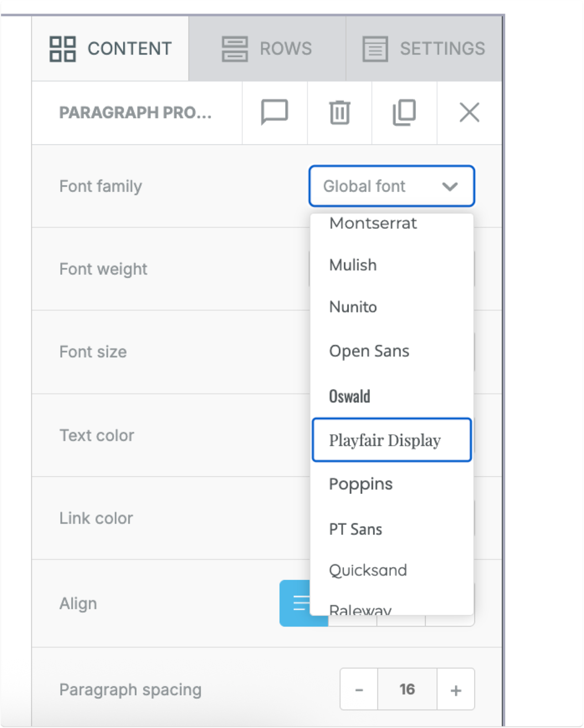Pick Playfair Display from the list
The height and width of the screenshot is (728, 584).
(385, 440)
